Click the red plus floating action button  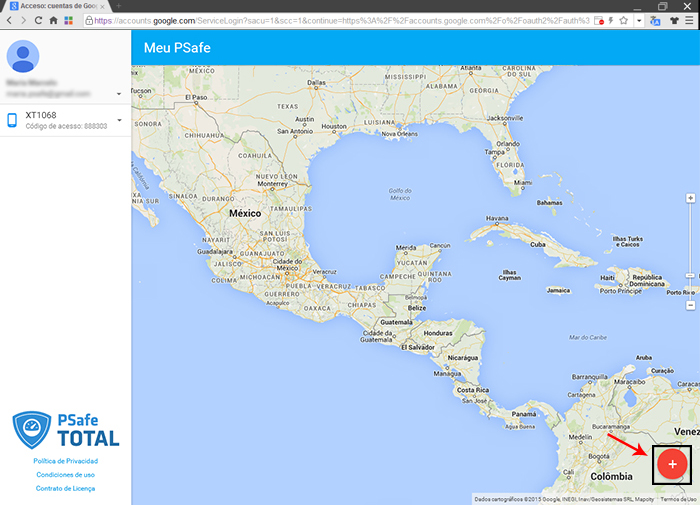[x=672, y=464]
